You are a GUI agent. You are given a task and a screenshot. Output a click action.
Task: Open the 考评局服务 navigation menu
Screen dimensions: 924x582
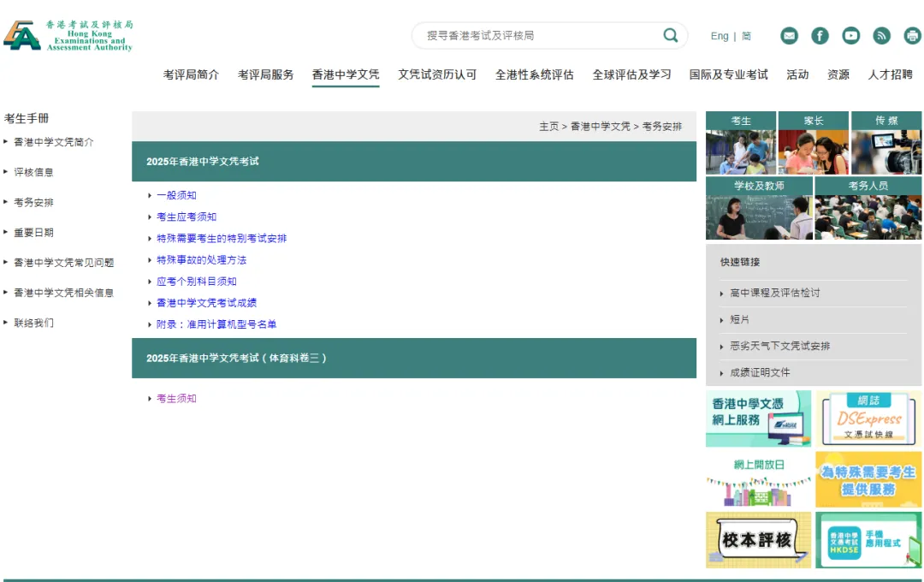click(266, 74)
